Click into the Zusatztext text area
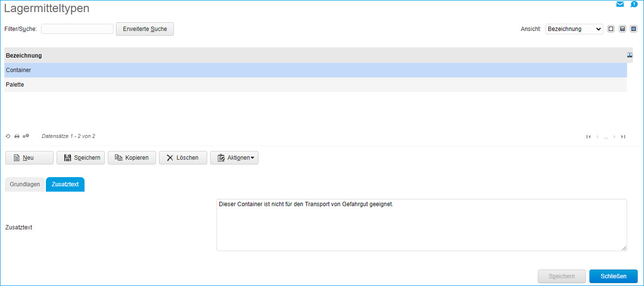This screenshot has height=286, width=644. 422,225
